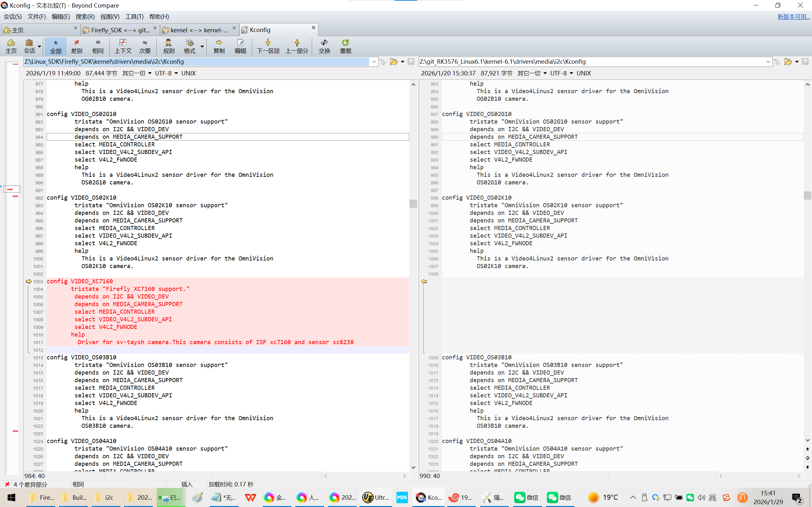Image resolution: width=812 pixels, height=507 pixels.
Task: Click the 交换 swap sides icon
Action: [x=324, y=42]
